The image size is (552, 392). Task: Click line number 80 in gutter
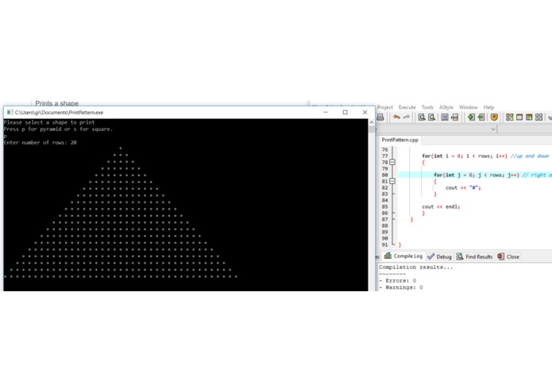pyautogui.click(x=384, y=175)
